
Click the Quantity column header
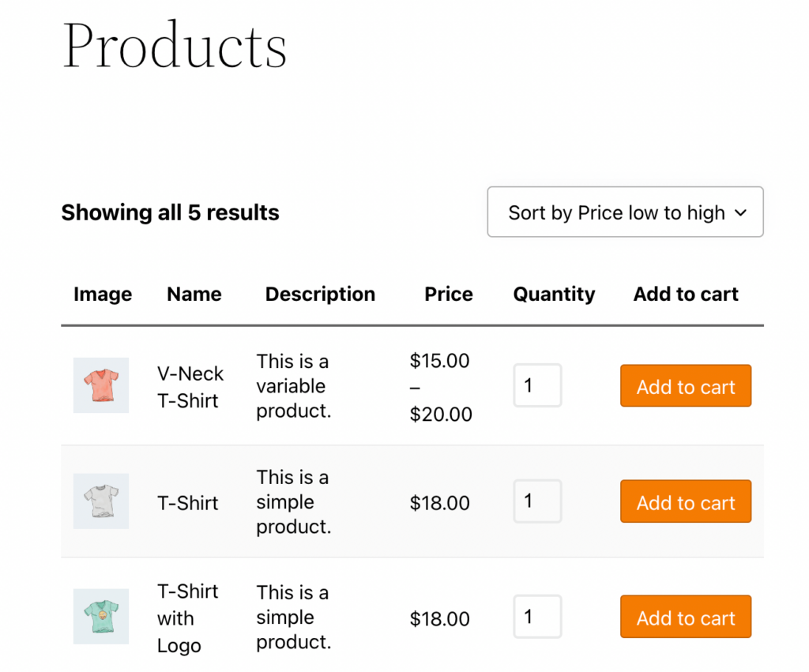pos(553,294)
